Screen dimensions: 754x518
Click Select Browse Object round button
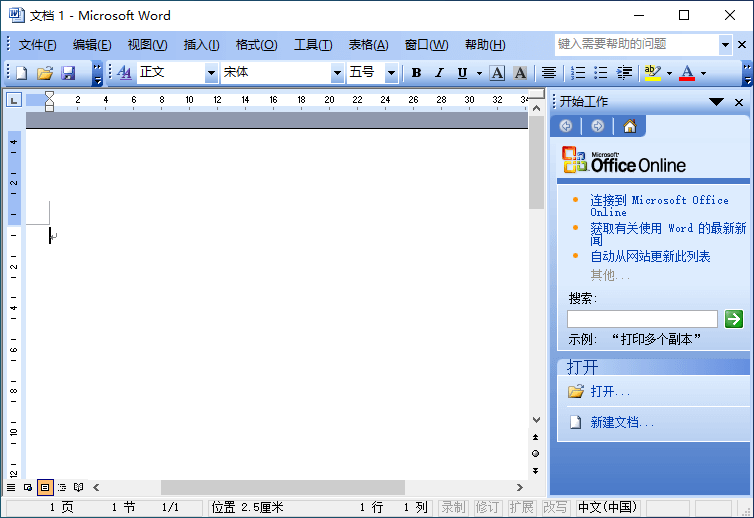pos(535,454)
